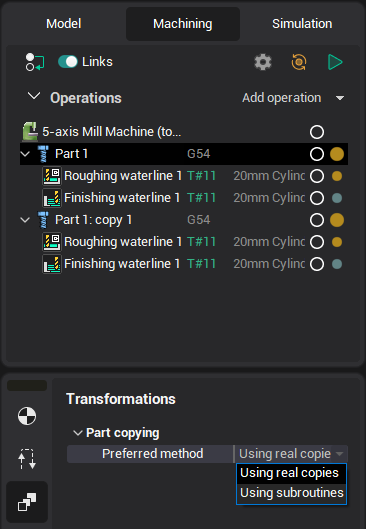Click the orange reset-calculation icon
The image size is (366, 529).
[x=299, y=62]
